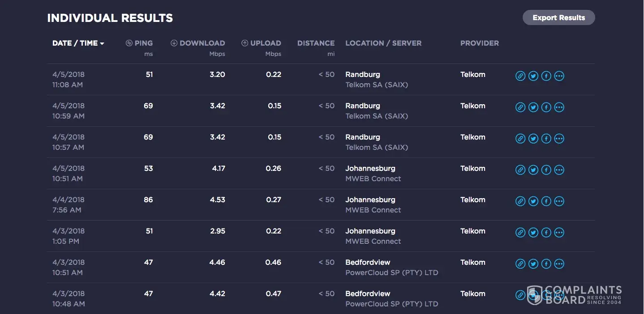Open more options for 1:05 PM result
This screenshot has height=314, width=644.
pyautogui.click(x=559, y=233)
